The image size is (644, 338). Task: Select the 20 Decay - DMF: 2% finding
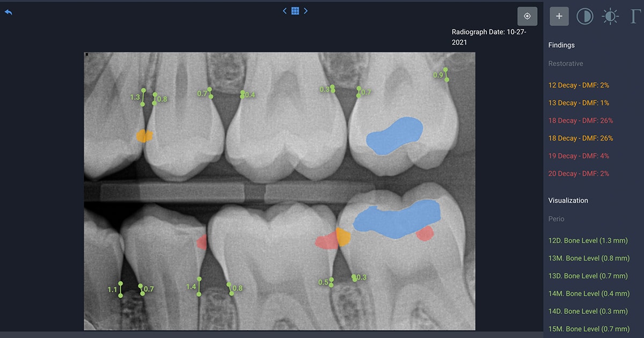pos(579,174)
